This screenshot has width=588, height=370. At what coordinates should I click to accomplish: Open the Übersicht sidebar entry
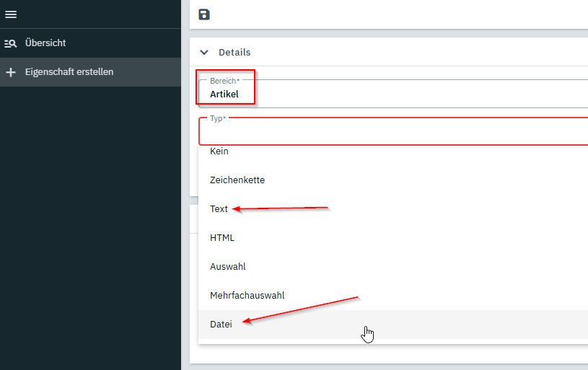click(45, 43)
